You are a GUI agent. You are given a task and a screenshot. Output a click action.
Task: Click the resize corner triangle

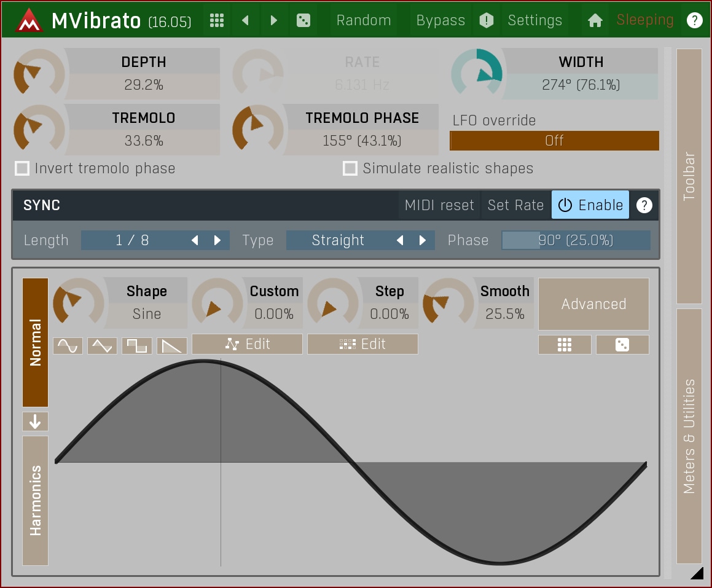[697, 573]
